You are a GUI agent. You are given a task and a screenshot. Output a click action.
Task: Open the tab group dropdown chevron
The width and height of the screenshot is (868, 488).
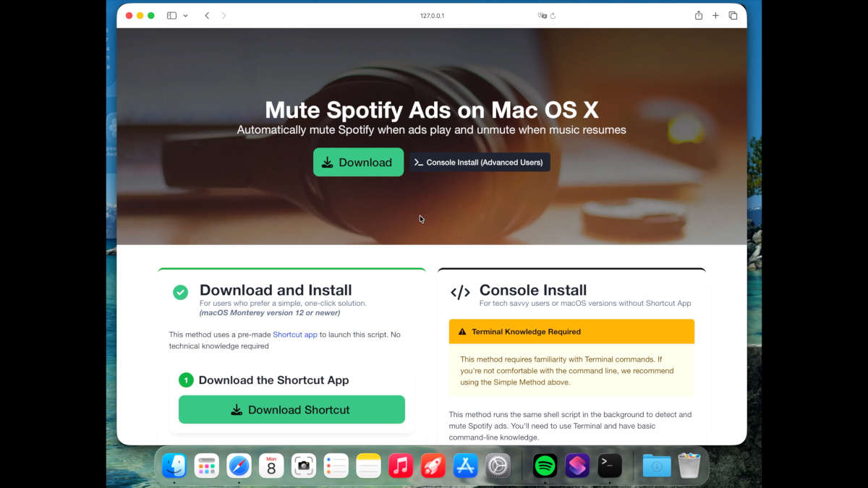click(x=186, y=15)
